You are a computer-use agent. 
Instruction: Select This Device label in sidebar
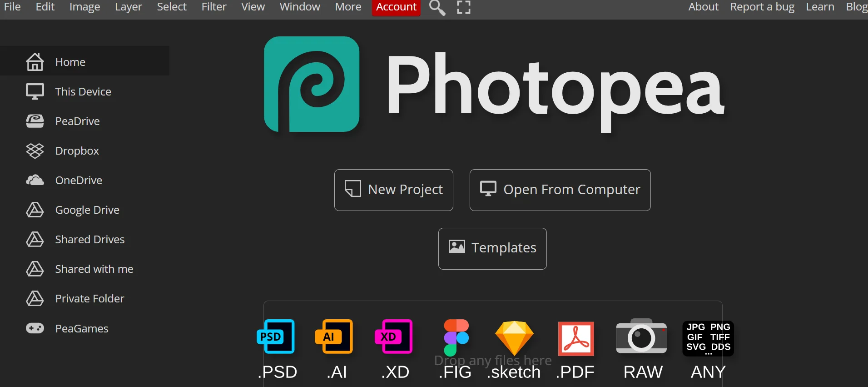(x=83, y=92)
